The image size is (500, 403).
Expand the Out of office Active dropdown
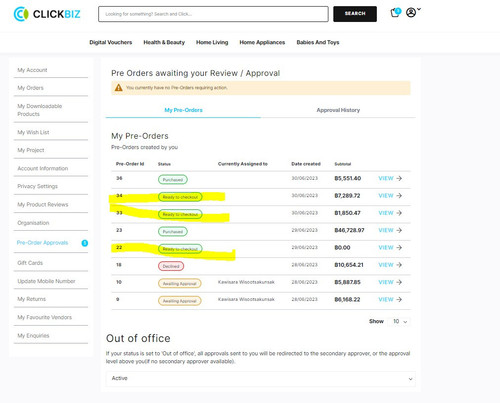(261, 379)
